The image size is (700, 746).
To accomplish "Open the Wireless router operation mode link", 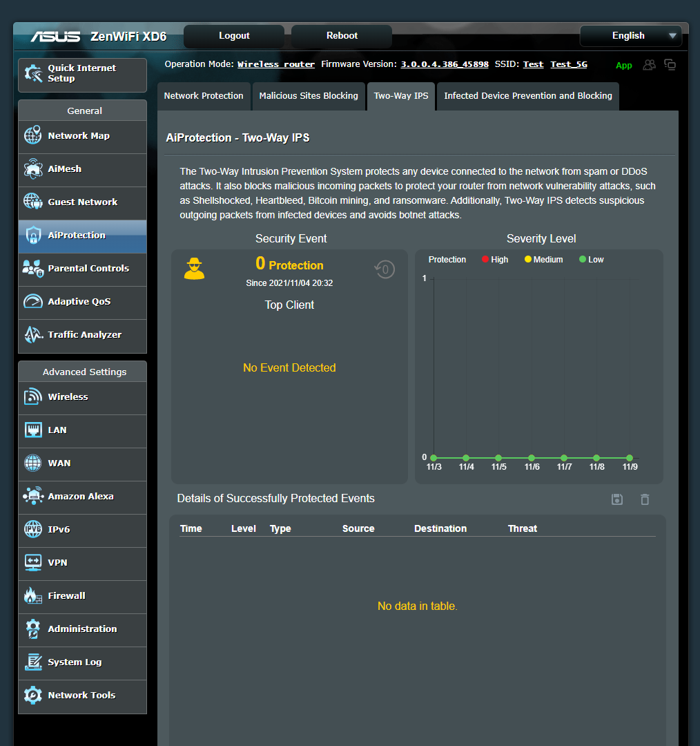I will [x=276, y=64].
